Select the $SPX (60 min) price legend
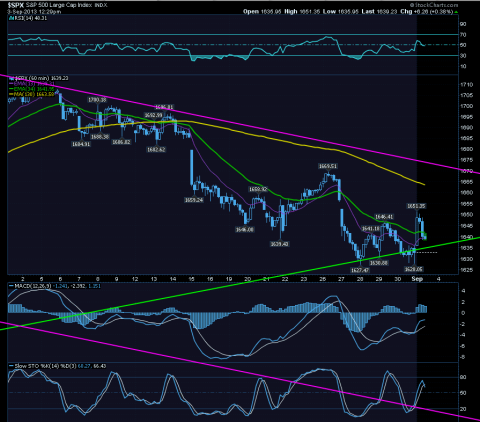The image size is (480, 422). point(38,78)
